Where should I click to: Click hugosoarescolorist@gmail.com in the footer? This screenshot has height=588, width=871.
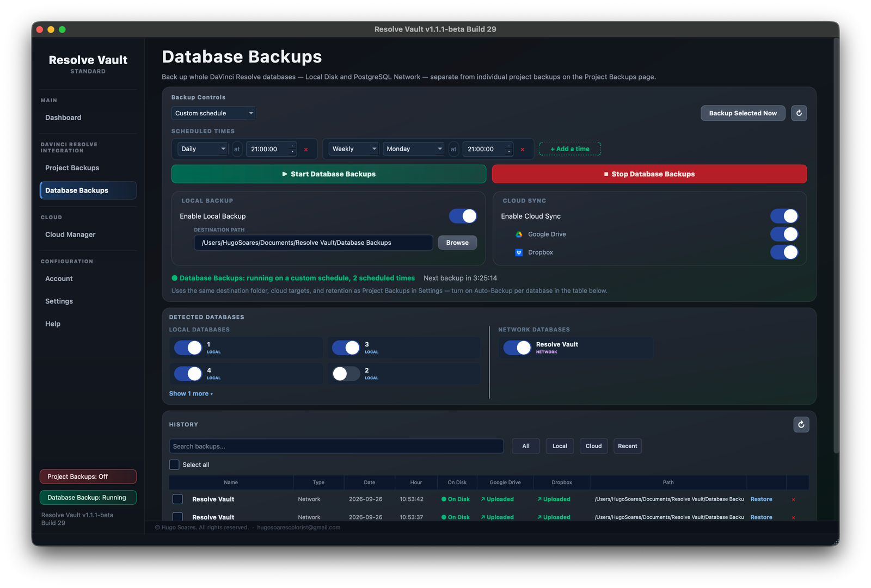[299, 527]
